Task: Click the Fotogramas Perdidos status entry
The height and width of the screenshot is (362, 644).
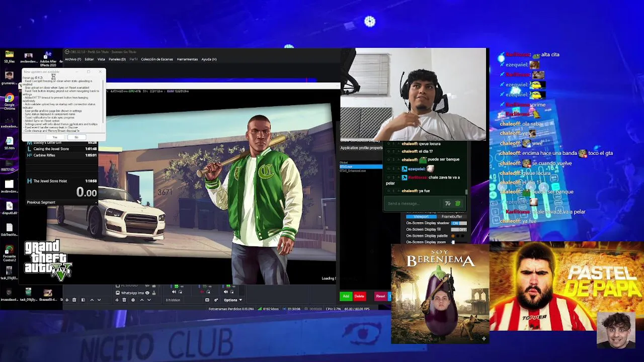Action: coord(231,309)
